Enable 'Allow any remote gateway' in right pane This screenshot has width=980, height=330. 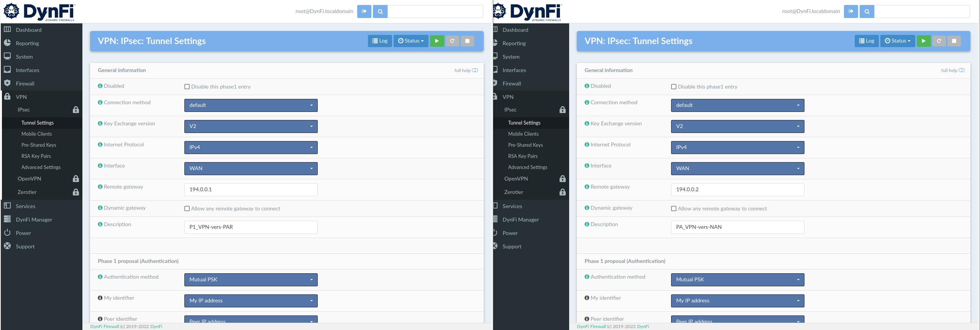coord(674,209)
